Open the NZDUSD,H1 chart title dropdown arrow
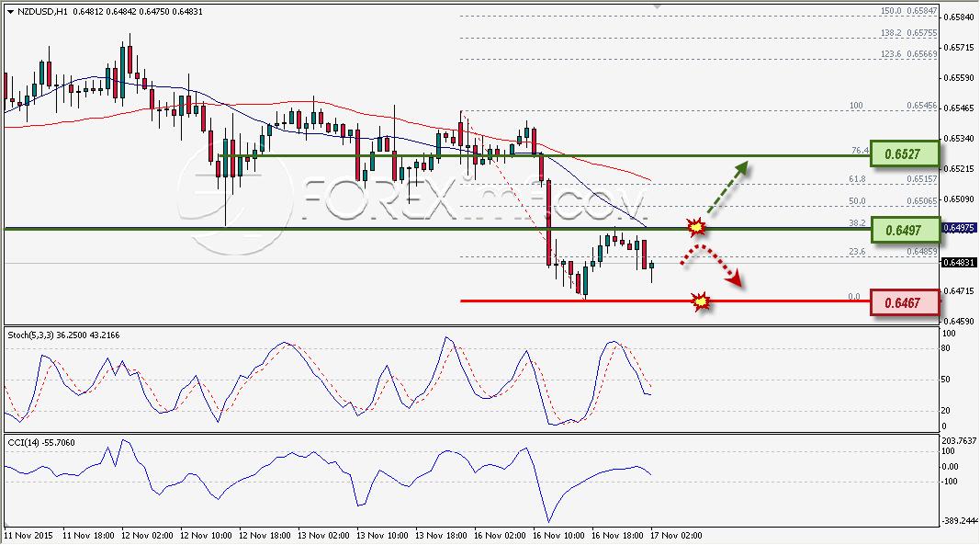Viewport: 980px width, 545px height. pyautogui.click(x=11, y=12)
